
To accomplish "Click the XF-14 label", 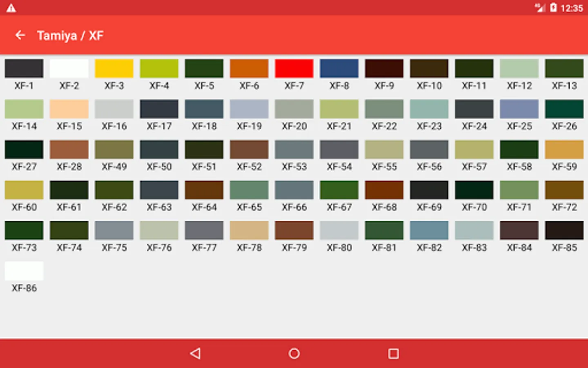I will coord(24,126).
